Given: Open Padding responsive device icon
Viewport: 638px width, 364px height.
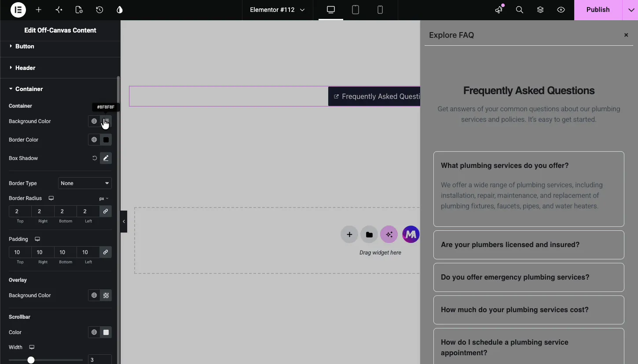Looking at the screenshot, I should [37, 239].
